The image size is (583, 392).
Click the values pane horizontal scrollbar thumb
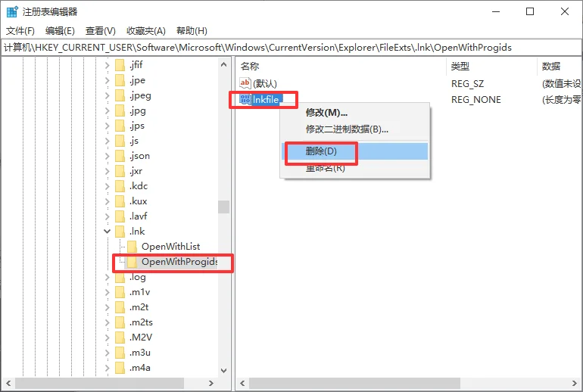pos(354,383)
